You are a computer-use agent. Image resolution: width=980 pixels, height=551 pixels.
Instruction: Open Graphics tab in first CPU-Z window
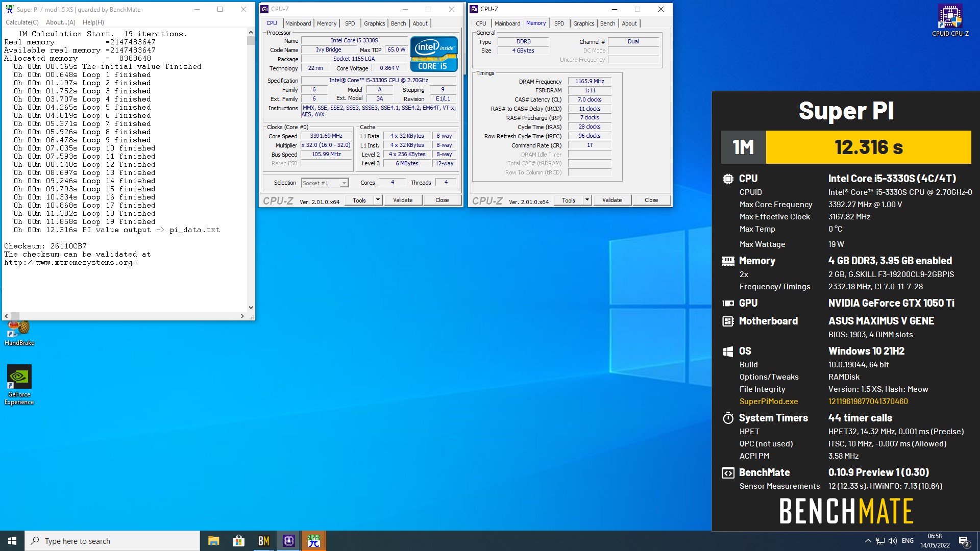[x=375, y=23]
